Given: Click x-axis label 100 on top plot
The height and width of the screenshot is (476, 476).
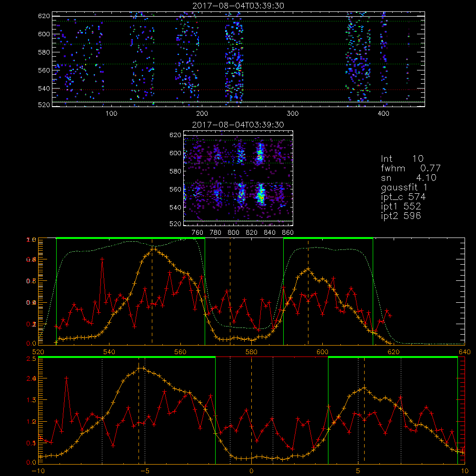Looking at the screenshot, I should [x=111, y=114].
